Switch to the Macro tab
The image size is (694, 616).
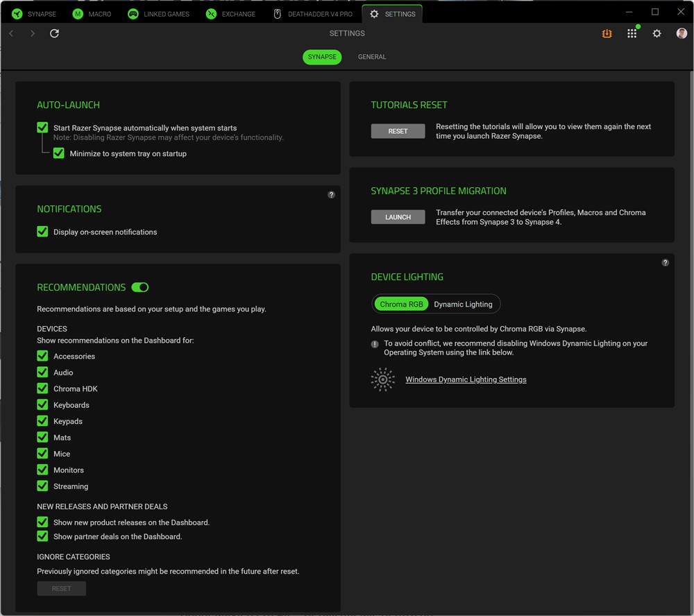coord(92,14)
